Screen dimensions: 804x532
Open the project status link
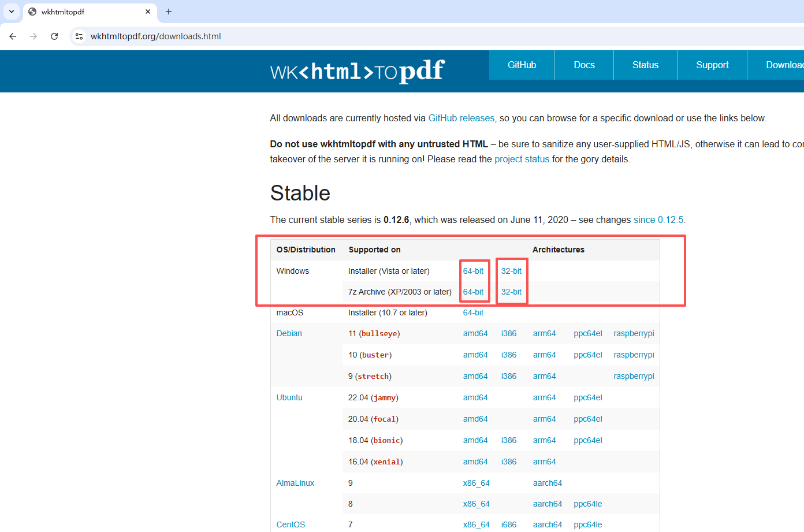[522, 159]
